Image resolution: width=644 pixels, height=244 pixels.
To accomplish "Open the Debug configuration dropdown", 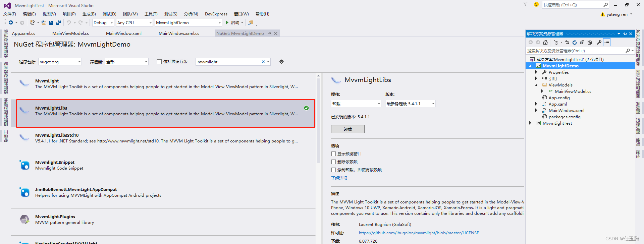I will [103, 22].
